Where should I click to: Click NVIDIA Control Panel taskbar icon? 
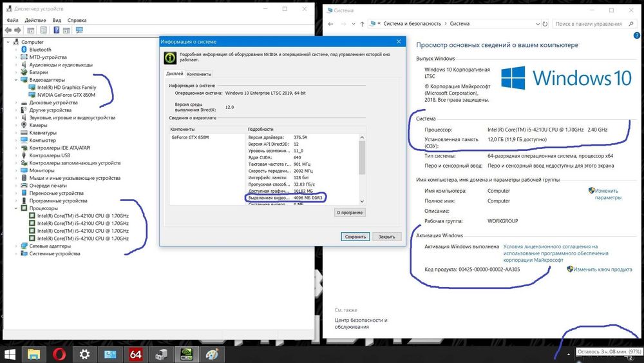point(187,355)
